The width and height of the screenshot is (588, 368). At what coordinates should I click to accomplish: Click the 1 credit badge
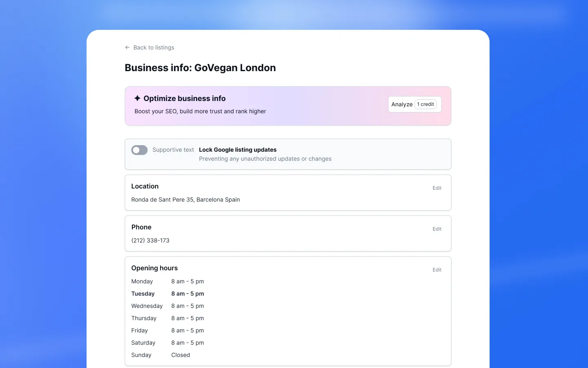point(426,104)
